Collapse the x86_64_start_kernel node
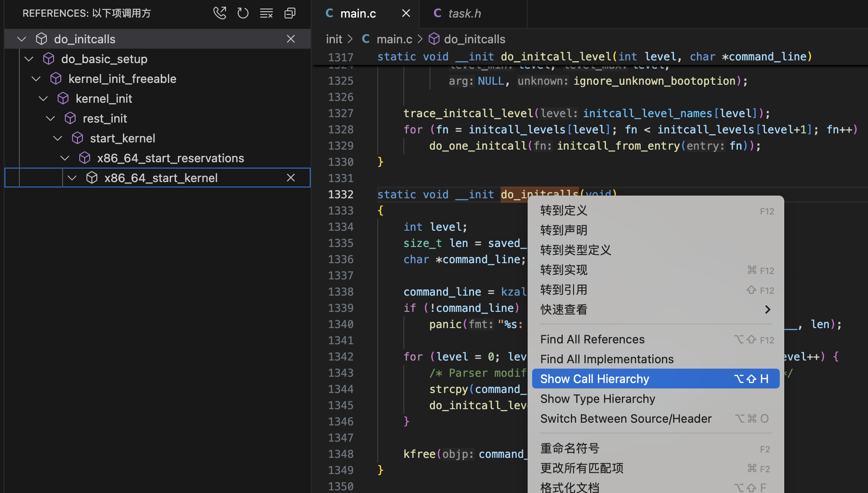 72,178
